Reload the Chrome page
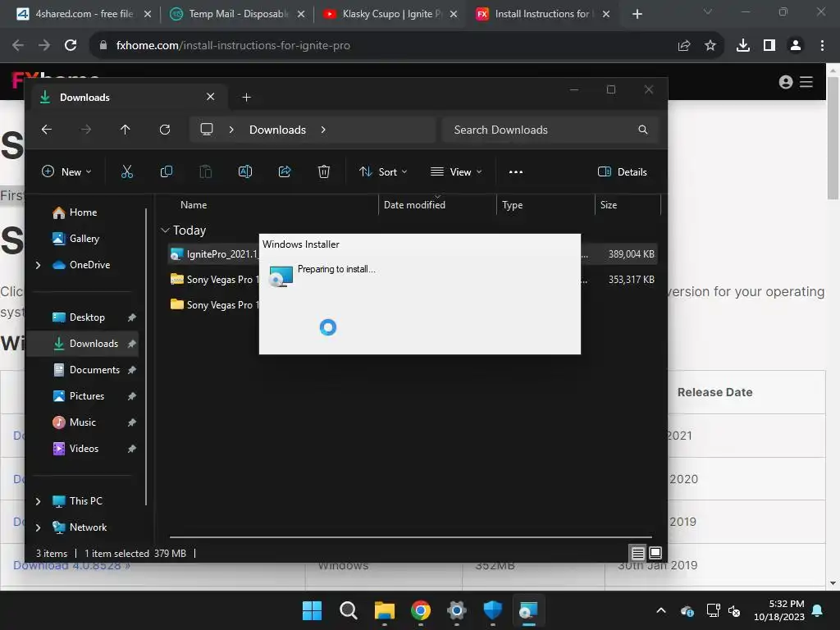Screen dimensions: 840x630 click(71, 45)
